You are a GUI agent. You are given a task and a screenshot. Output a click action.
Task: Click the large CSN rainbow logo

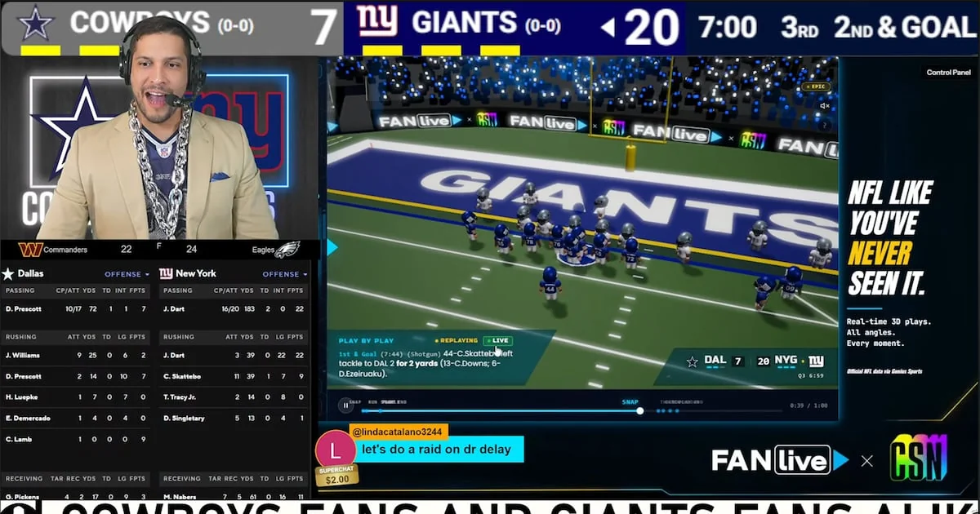(918, 458)
